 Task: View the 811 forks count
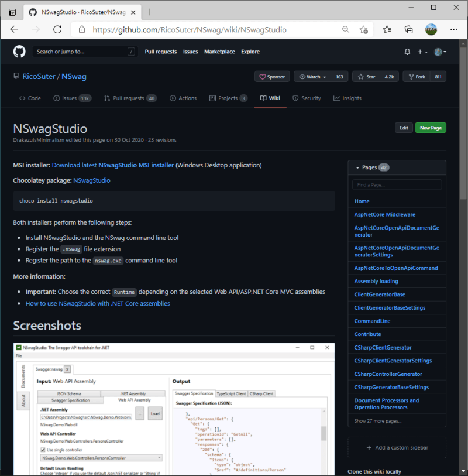coord(438,77)
